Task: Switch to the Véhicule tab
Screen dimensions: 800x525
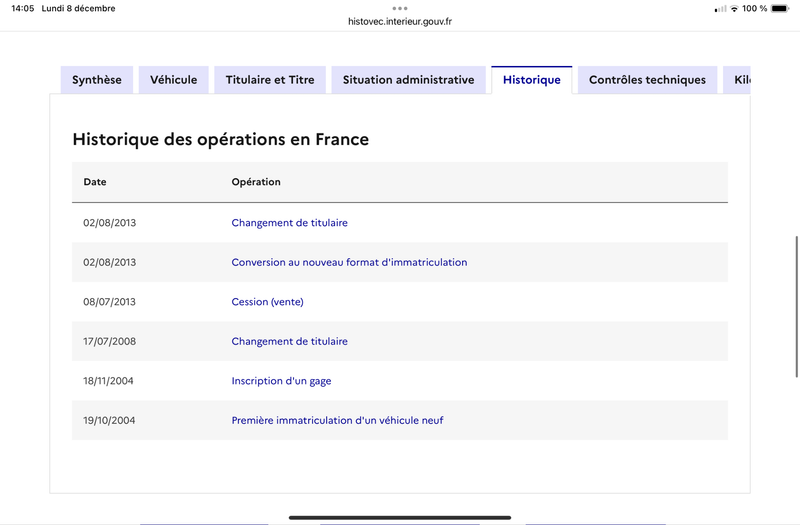Action: click(x=173, y=80)
